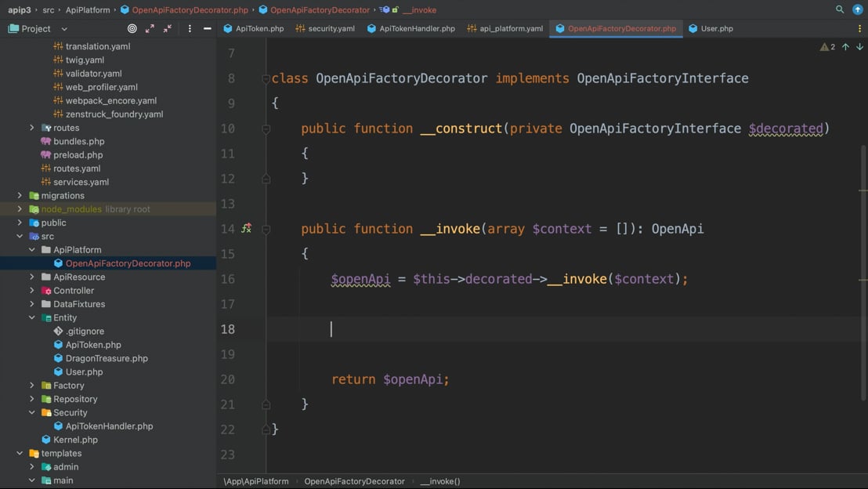Click __invoke() in bottom breadcrumb
Screen dimensions: 868x489
(440, 481)
